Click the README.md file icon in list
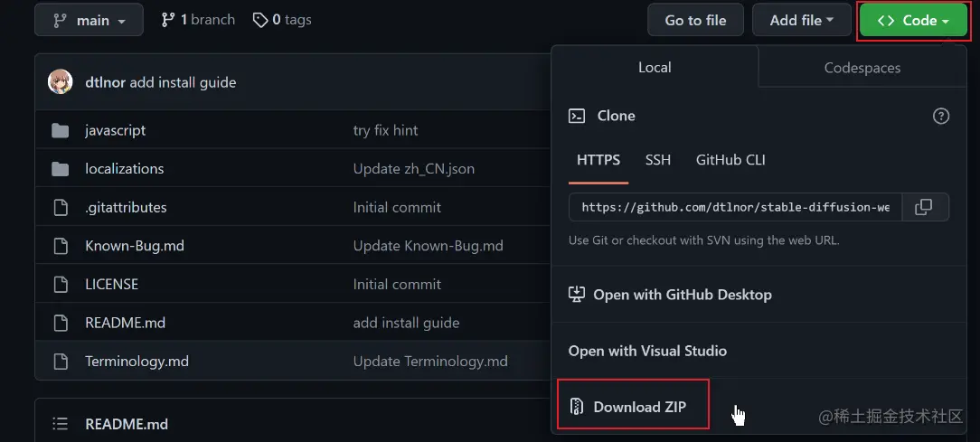 click(60, 324)
